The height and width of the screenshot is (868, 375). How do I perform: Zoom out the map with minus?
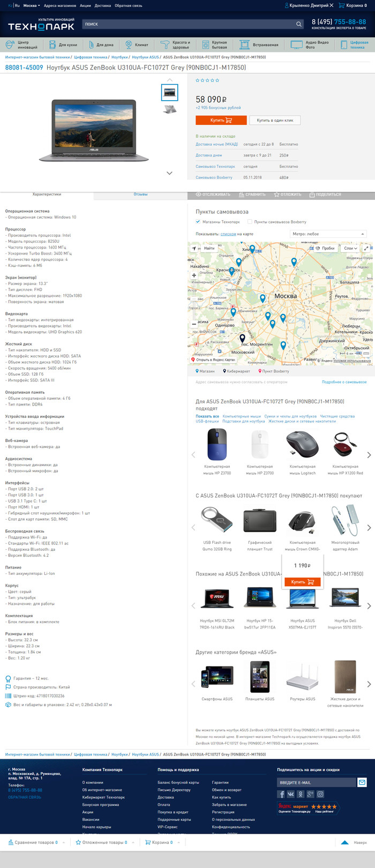194,324
